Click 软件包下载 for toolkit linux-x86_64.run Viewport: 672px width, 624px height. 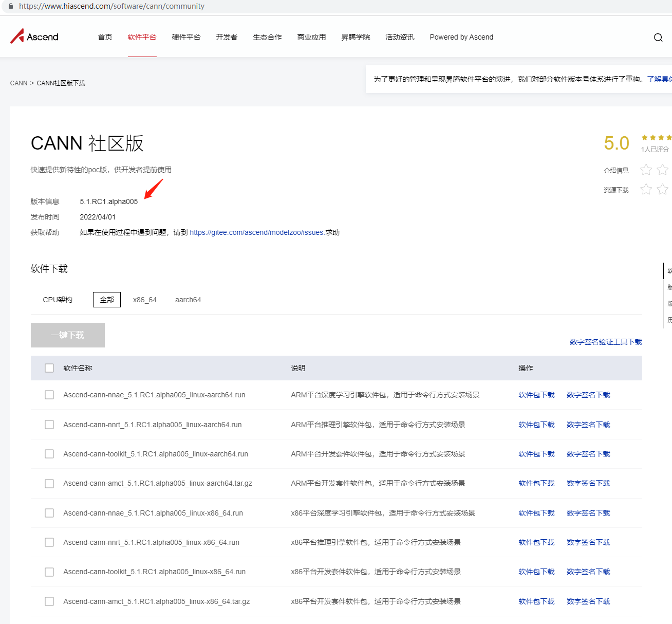(x=537, y=572)
